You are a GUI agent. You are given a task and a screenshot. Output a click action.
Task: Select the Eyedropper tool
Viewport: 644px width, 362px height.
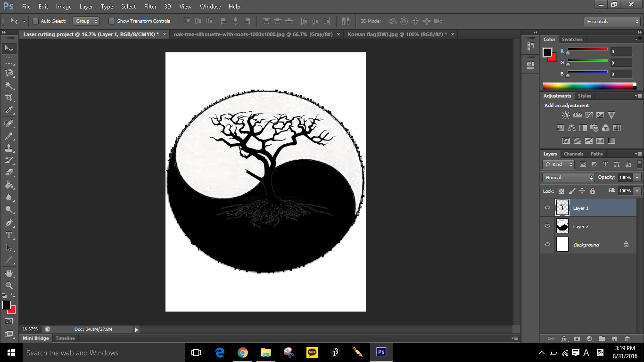pos(9,110)
